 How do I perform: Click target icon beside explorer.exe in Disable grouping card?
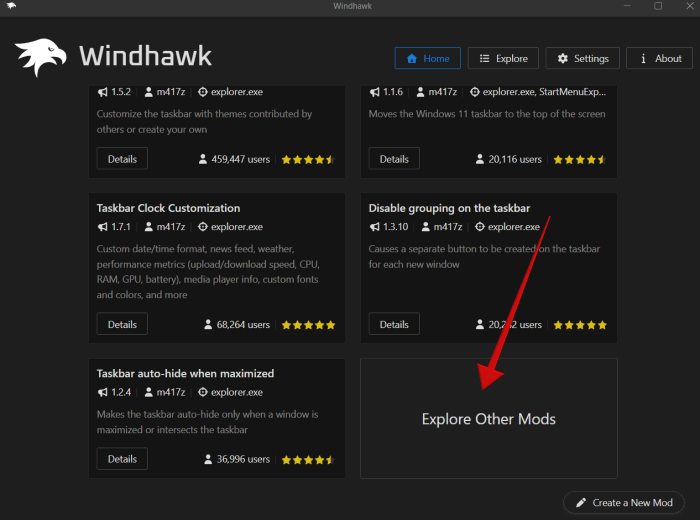[480, 227]
